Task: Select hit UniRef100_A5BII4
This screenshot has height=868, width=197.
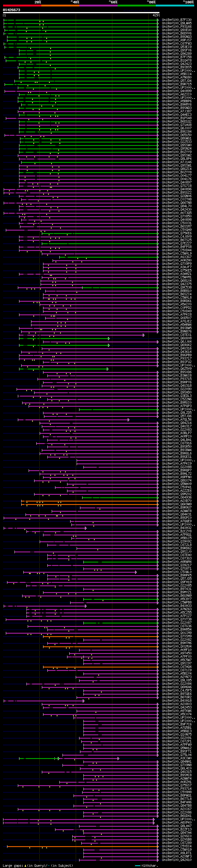Action: point(177,74)
